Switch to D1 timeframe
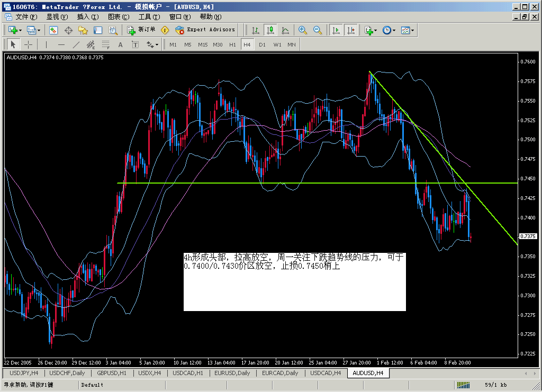The height and width of the screenshot is (392, 542). pos(263,44)
